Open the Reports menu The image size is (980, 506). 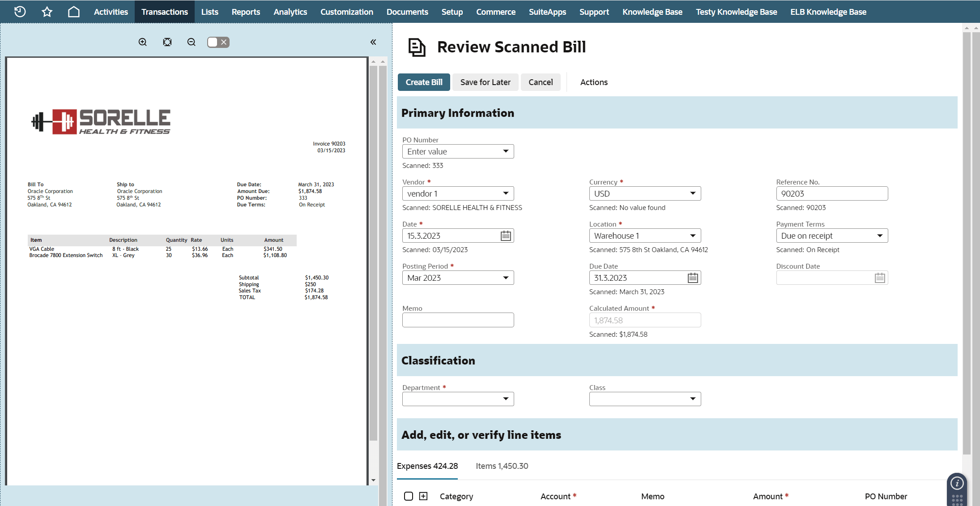246,12
